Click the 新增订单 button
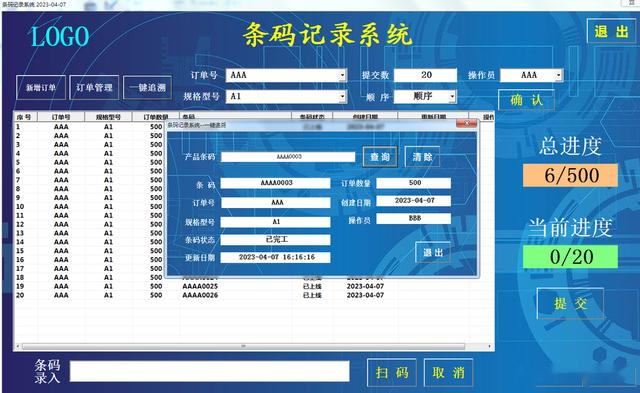The width and height of the screenshot is (640, 393). (41, 87)
